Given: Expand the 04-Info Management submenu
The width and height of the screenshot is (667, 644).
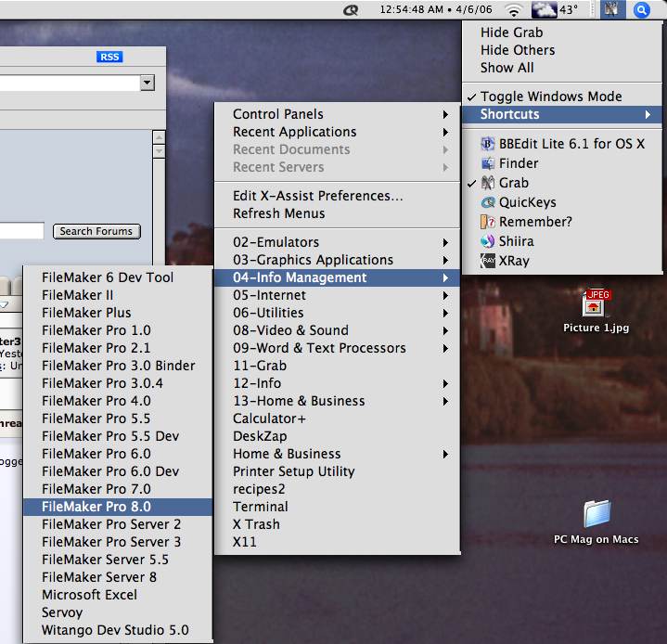Looking at the screenshot, I should point(338,277).
